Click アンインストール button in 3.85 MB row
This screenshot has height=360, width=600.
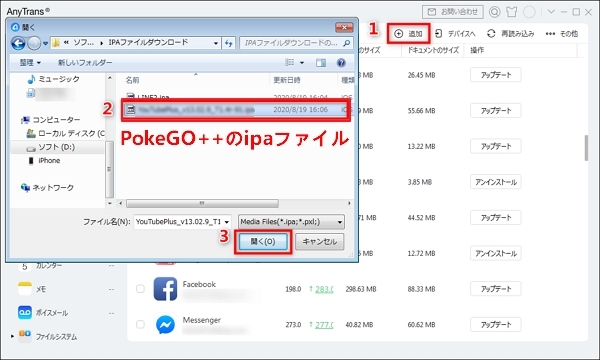pos(496,182)
